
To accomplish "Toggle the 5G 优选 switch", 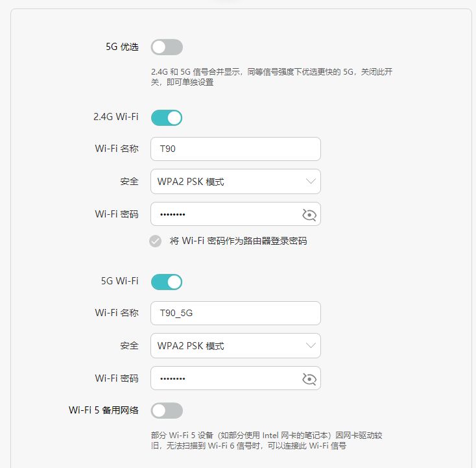I will click(167, 47).
